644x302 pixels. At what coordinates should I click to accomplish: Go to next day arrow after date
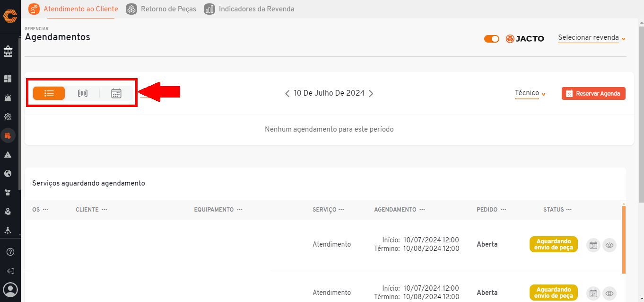(371, 94)
